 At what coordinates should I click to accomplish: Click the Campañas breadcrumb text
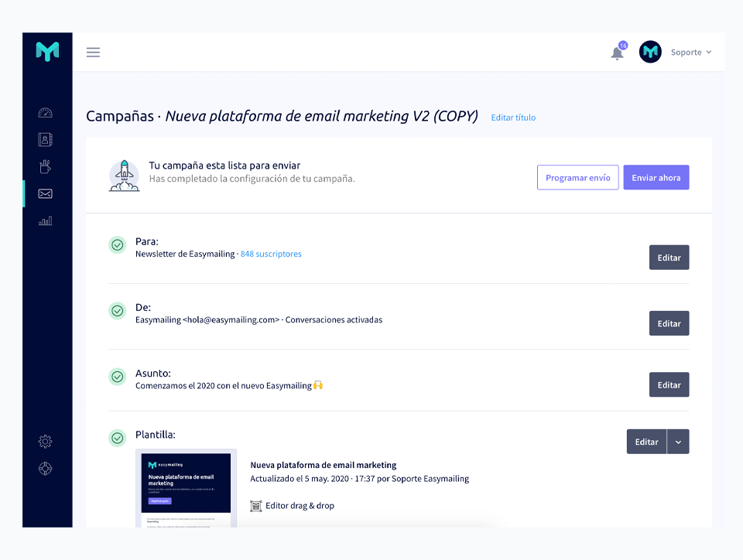point(120,116)
